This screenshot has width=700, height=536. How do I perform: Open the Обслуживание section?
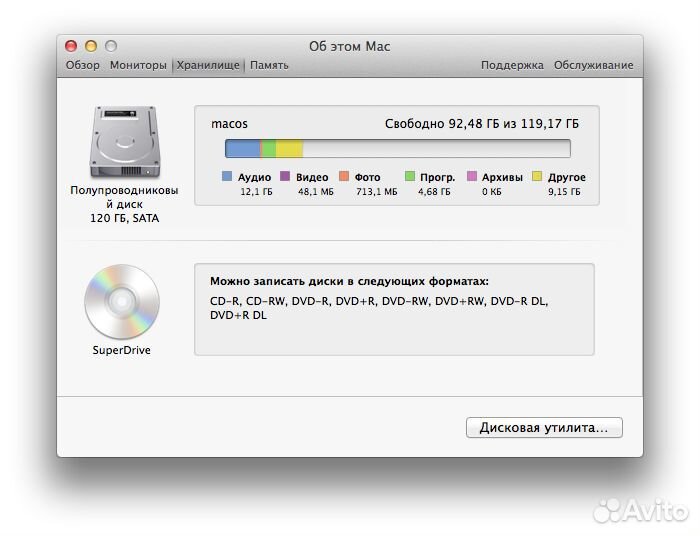click(x=594, y=65)
